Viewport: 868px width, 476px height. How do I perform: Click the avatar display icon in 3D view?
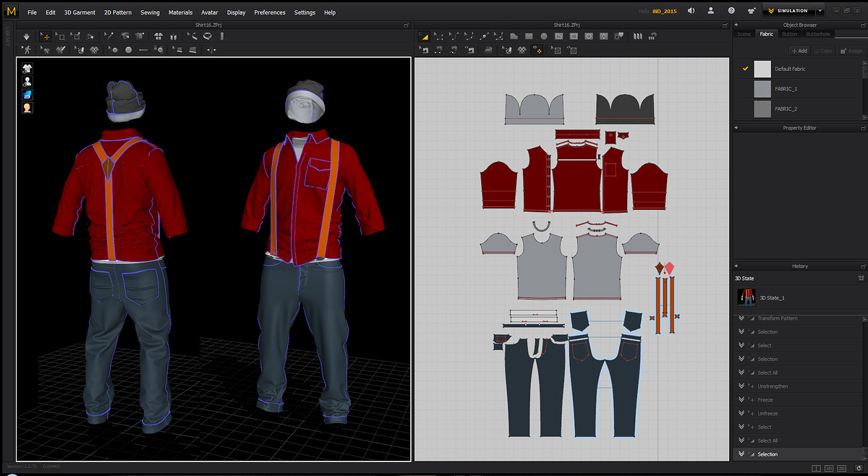click(27, 82)
